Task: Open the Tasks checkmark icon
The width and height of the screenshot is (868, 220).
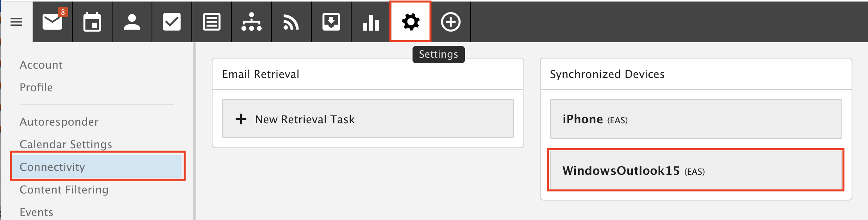Action: click(172, 22)
